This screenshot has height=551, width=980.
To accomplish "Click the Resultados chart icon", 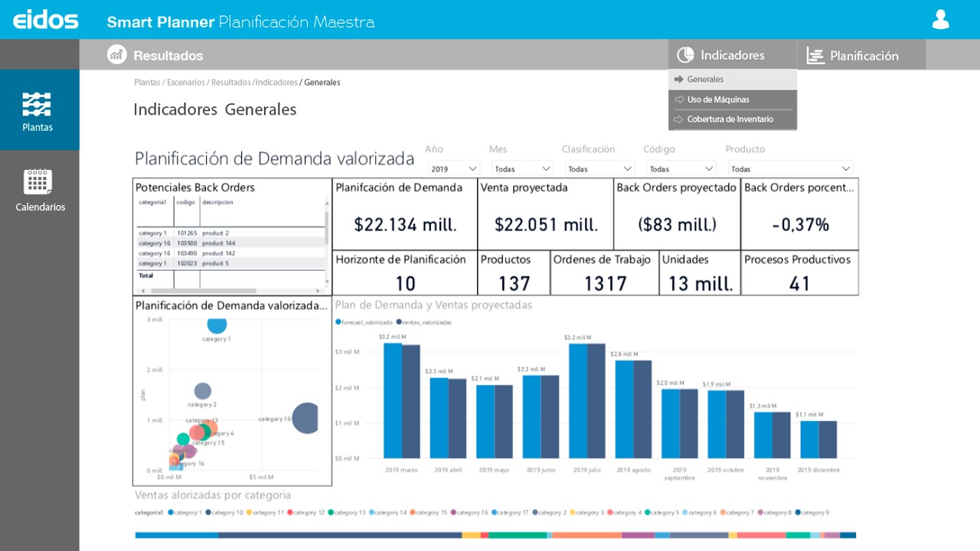I will click(x=117, y=54).
